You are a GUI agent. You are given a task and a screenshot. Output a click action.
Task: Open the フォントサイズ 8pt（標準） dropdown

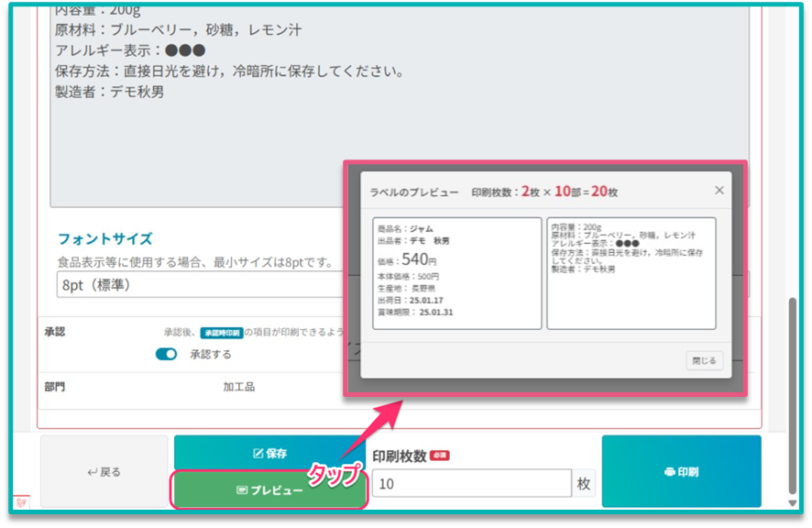point(192,284)
